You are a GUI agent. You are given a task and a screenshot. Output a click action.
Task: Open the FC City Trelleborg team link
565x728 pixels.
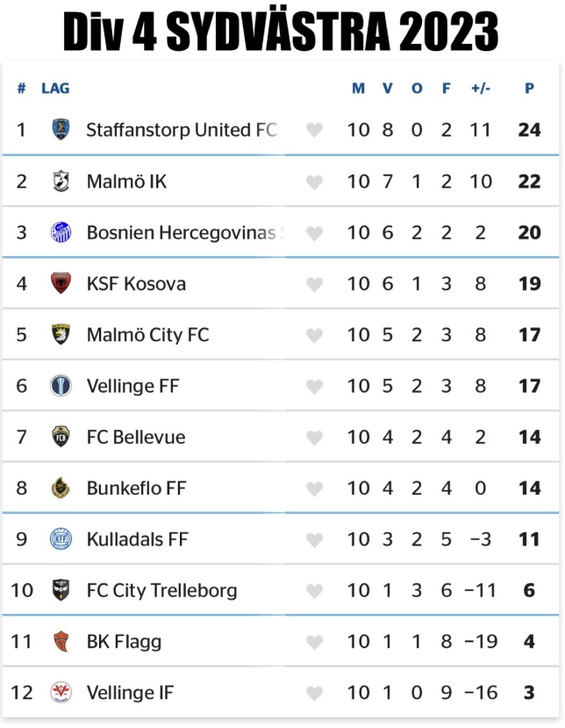(x=161, y=590)
